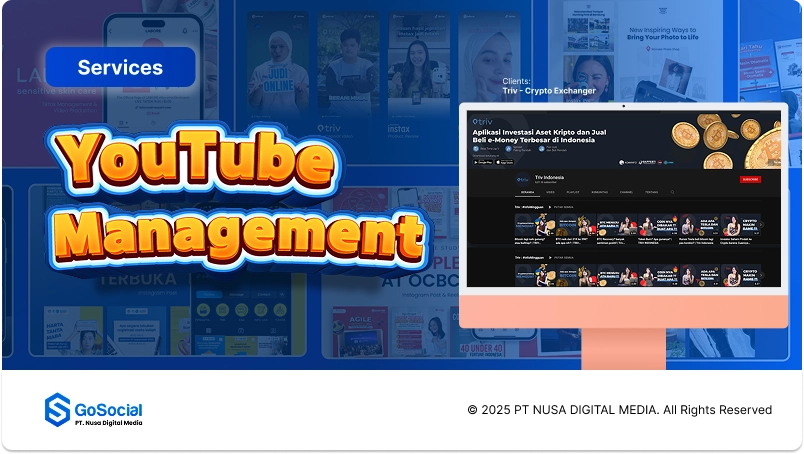
Task: Click the Triv - Crypto Exchanger client link
Action: pos(549,91)
